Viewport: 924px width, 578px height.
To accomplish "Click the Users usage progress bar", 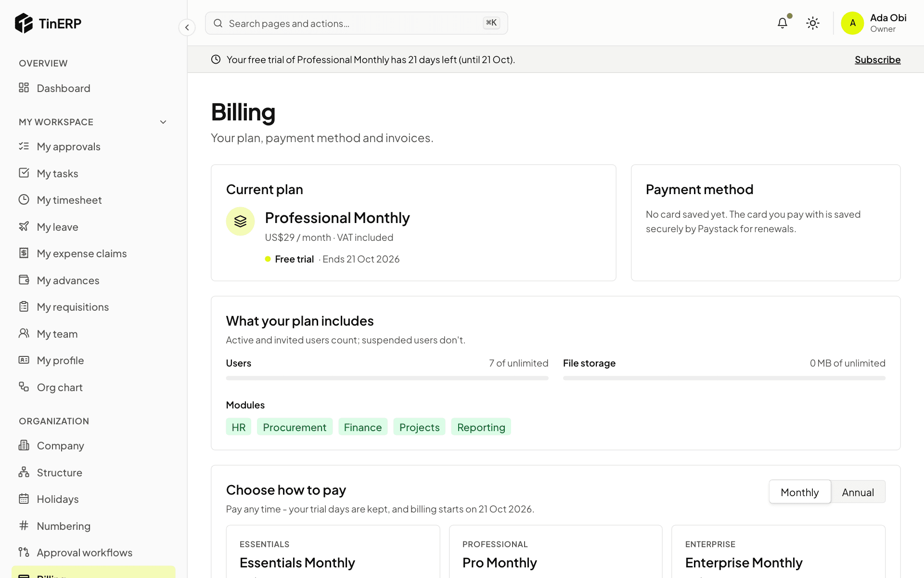I will (387, 378).
